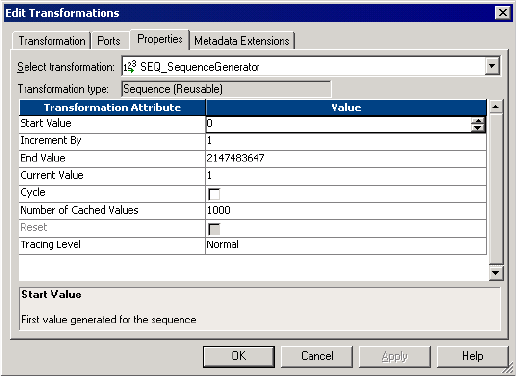Decrease Start Value with the spinner down arrow
The image size is (516, 376).
point(478,128)
